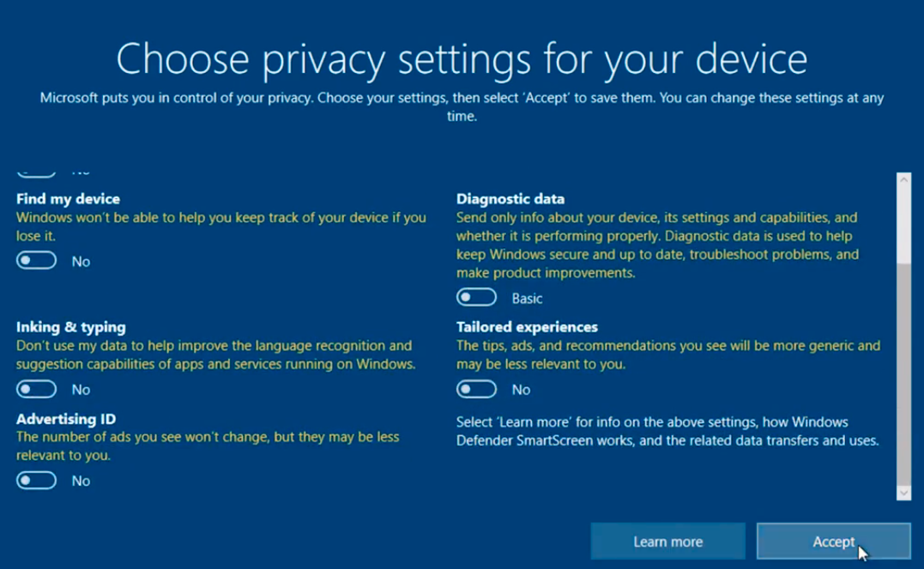924x569 pixels.
Task: Click the Inking & typing heading
Action: tap(70, 327)
